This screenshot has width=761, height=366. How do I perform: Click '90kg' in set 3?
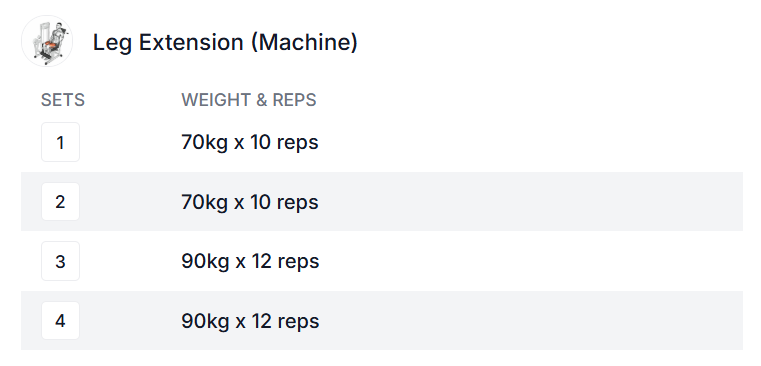click(x=204, y=262)
